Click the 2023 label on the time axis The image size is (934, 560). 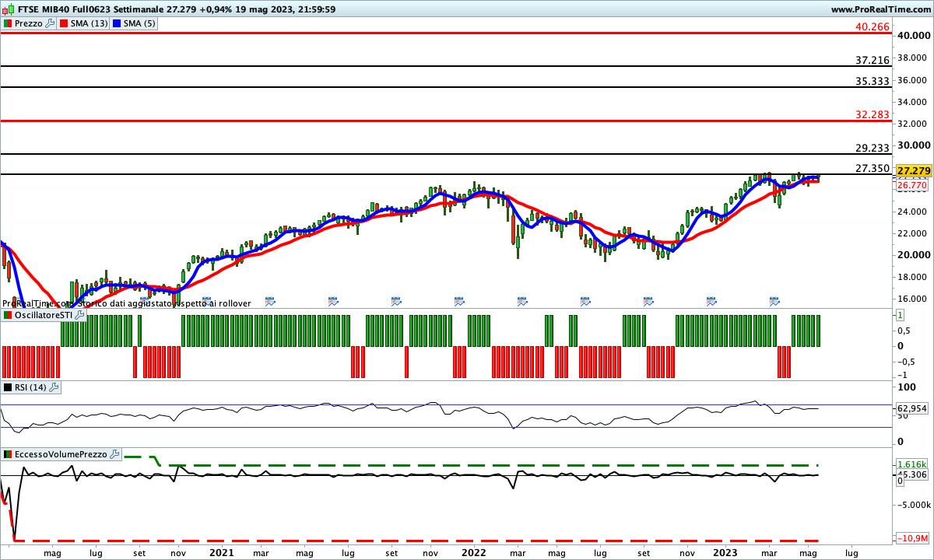(x=725, y=553)
